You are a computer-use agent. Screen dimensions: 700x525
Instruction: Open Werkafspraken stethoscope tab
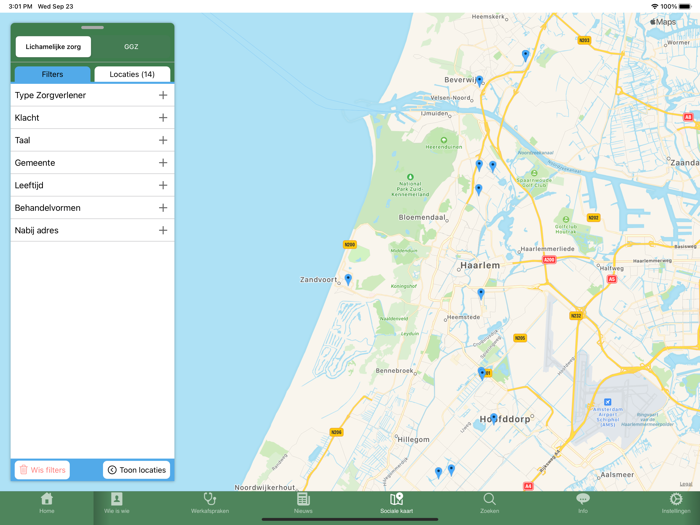pyautogui.click(x=210, y=504)
